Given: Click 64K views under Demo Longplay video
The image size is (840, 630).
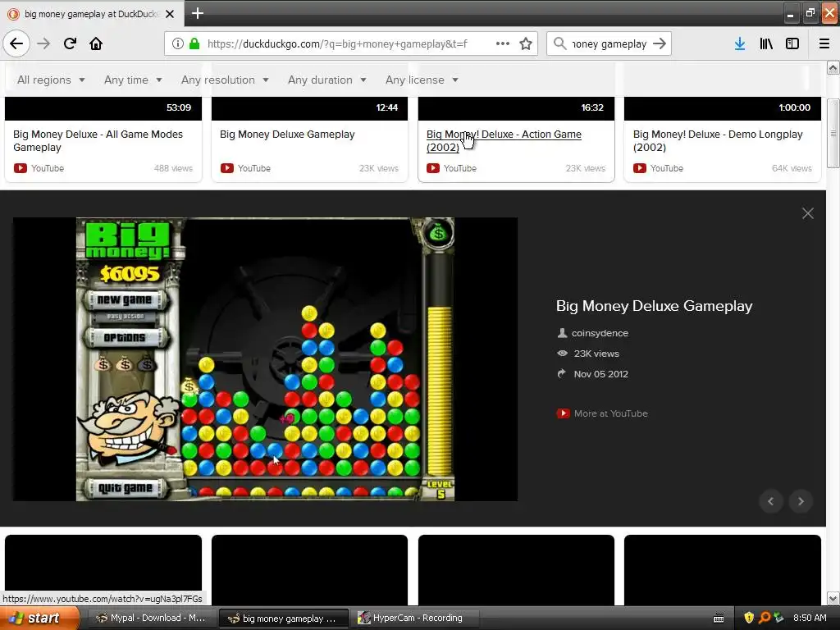Looking at the screenshot, I should pyautogui.click(x=792, y=168).
